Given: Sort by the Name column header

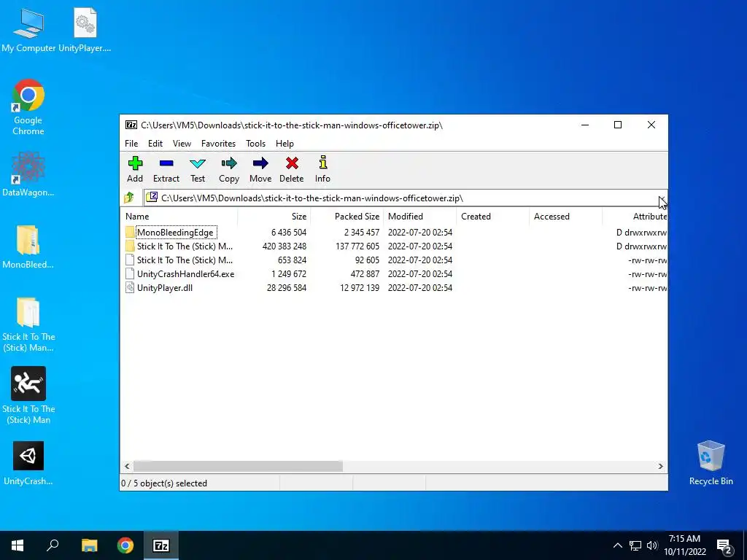Looking at the screenshot, I should 179,216.
